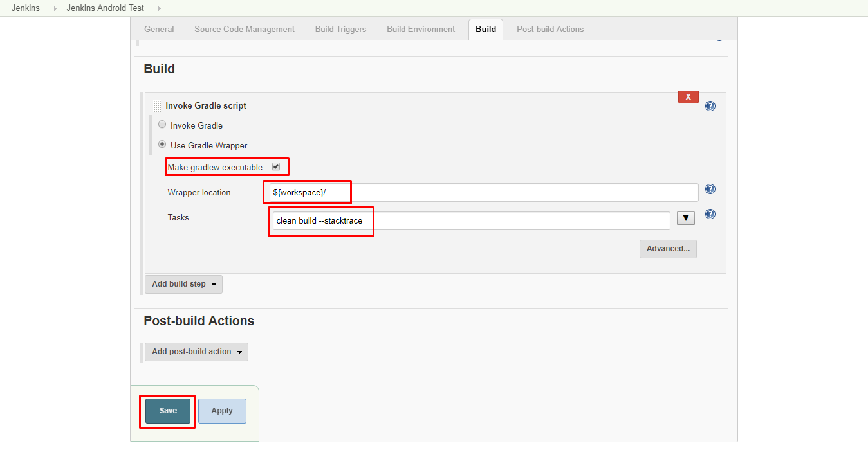Click inside the Tasks input field
Image resolution: width=868 pixels, height=466 pixels.
click(x=450, y=220)
